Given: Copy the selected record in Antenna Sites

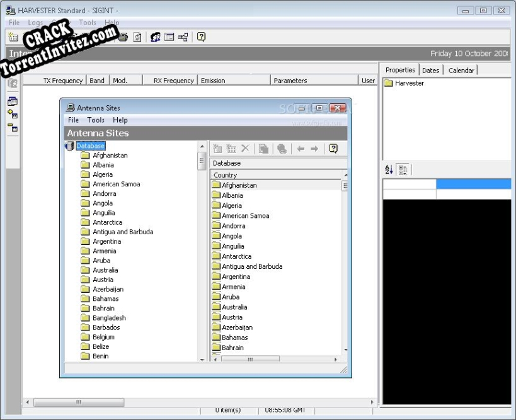Looking at the screenshot, I should [x=263, y=149].
